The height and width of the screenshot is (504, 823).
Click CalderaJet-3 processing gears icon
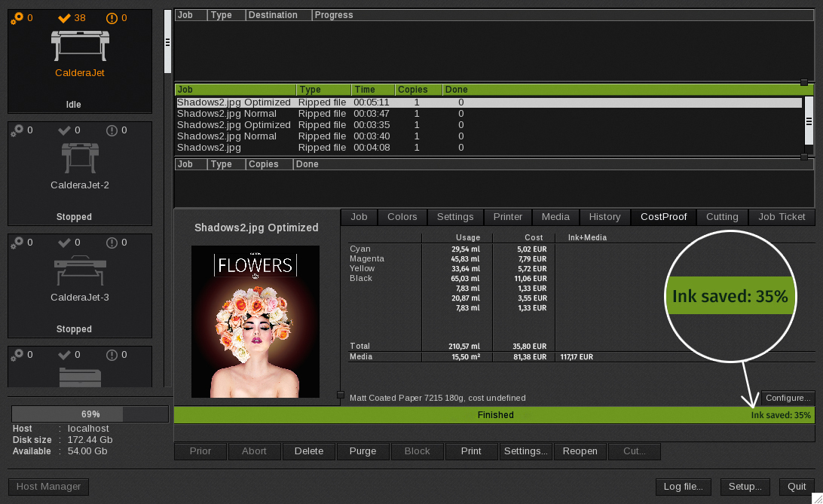[17, 243]
